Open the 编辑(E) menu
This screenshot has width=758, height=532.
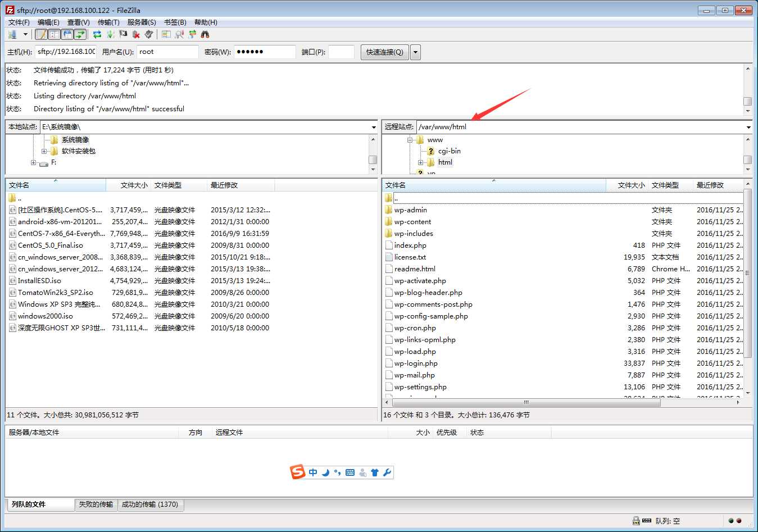click(48, 22)
